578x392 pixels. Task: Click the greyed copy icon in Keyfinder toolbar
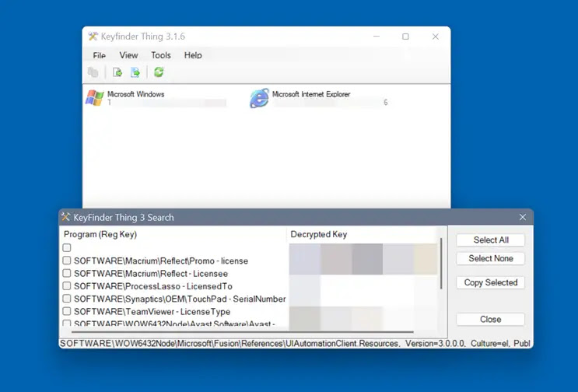tap(93, 72)
